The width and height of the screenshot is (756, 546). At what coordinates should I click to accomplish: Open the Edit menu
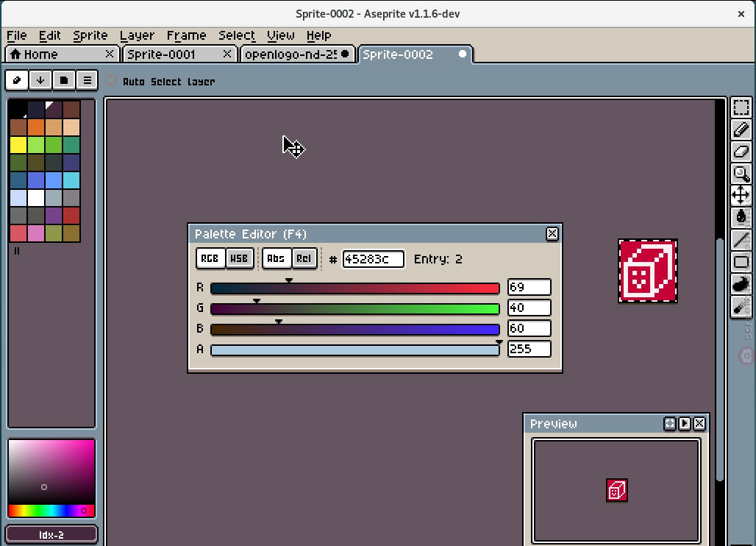point(50,36)
